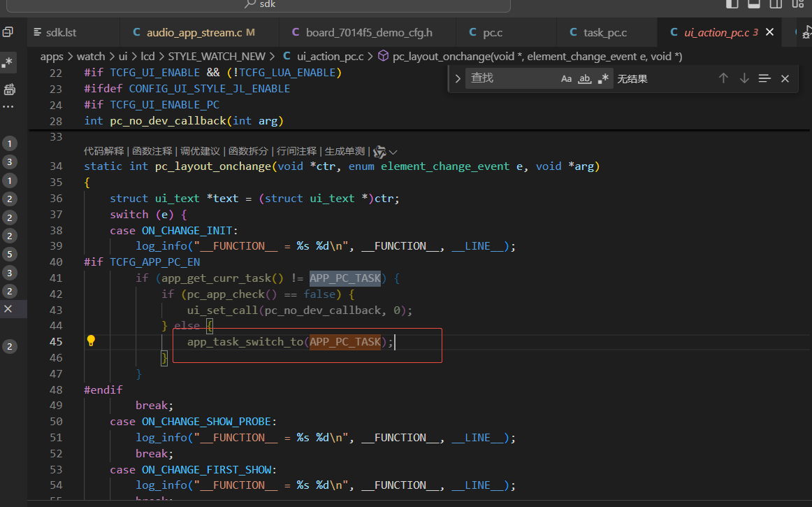Toggle Match Case (Aa) in find widget
The height and width of the screenshot is (507, 812).
(566, 79)
